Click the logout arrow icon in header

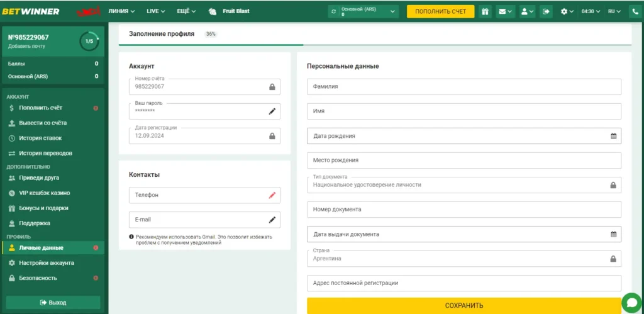coord(546,11)
